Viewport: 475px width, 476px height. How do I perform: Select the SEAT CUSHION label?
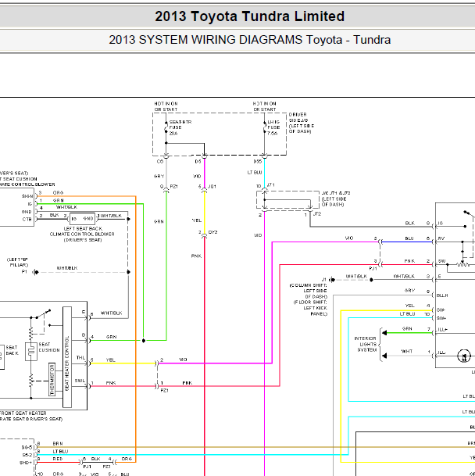[49, 347]
